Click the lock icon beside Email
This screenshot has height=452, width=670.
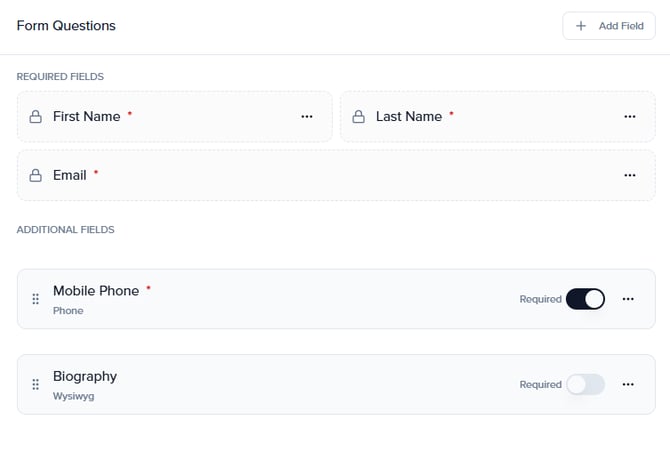tap(35, 175)
